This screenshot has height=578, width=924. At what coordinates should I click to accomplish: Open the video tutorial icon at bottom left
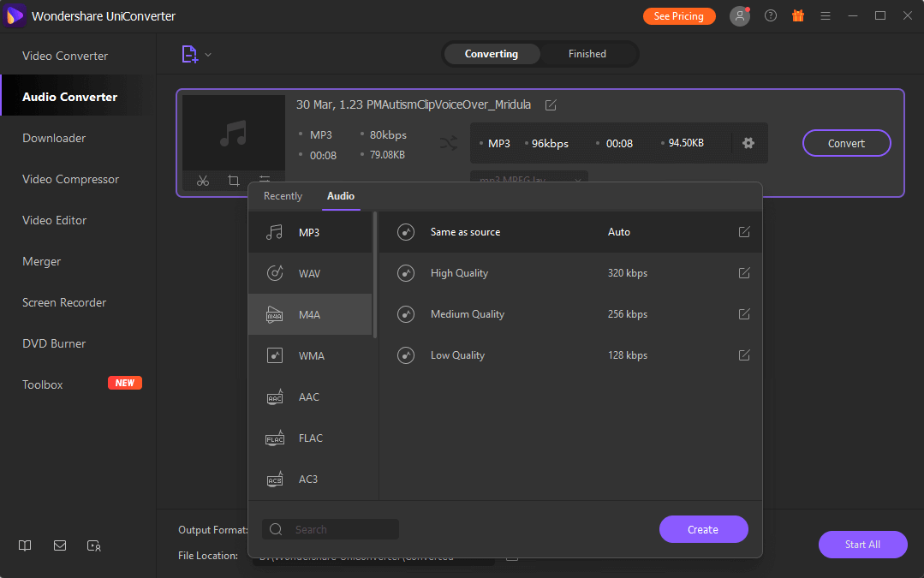pos(93,545)
